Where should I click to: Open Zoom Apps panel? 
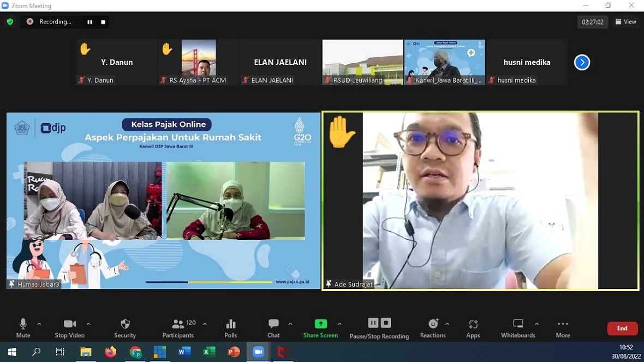(x=473, y=328)
